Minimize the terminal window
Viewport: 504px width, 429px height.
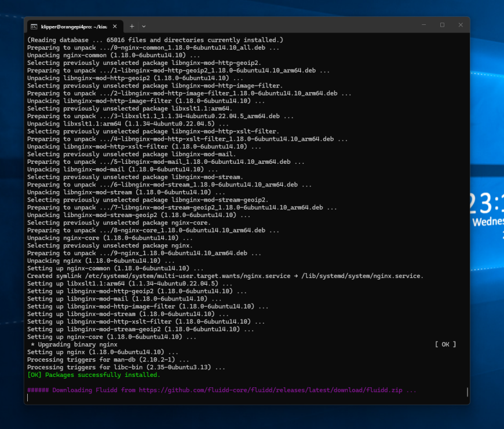423,25
